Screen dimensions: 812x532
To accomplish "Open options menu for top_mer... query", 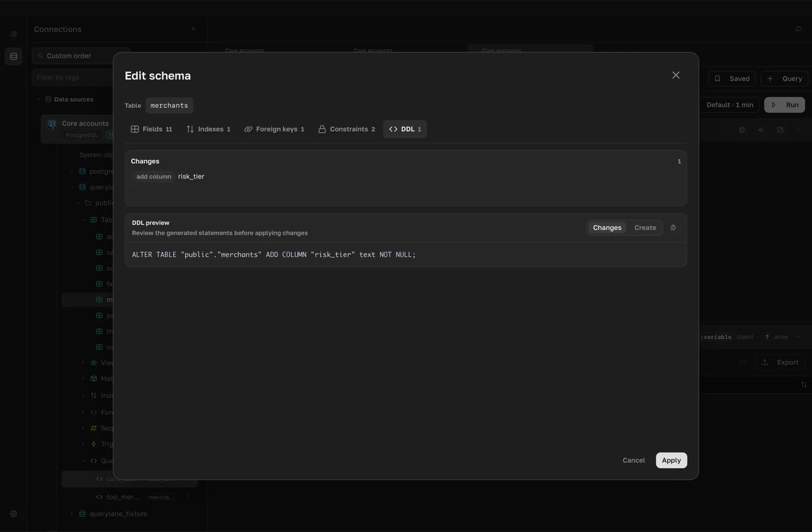I will coord(188,497).
